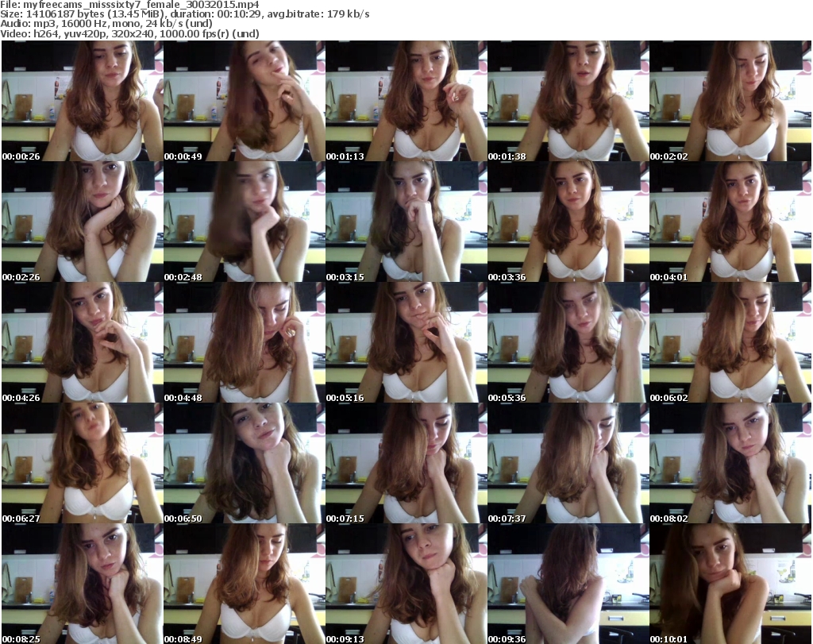Screen dimensions: 813x644
Task: Click the 'Video: h264, yuv420p' info line
Action: (x=129, y=33)
